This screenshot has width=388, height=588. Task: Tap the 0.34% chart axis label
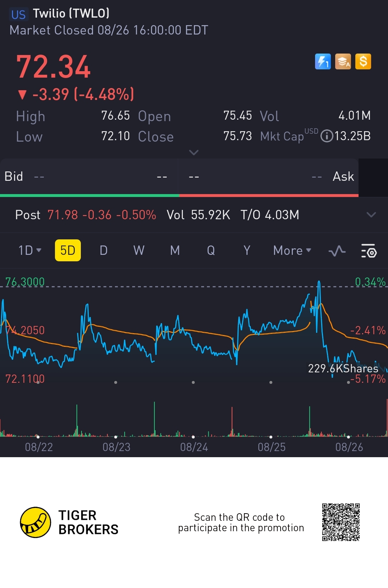tap(370, 282)
